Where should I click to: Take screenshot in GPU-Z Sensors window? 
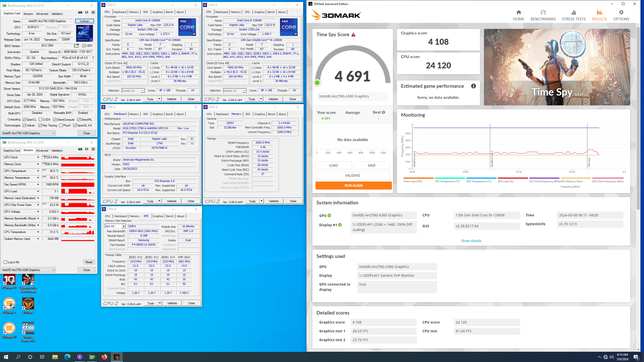[80, 149]
